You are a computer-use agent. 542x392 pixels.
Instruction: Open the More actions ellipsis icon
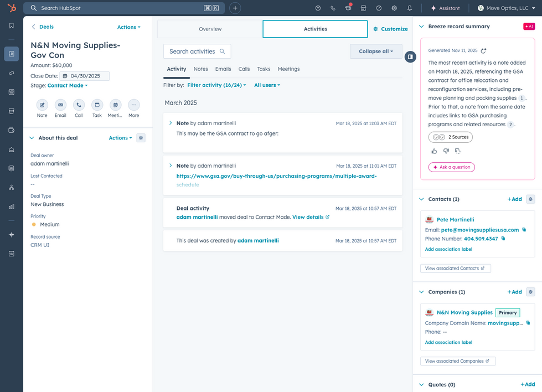tap(134, 105)
